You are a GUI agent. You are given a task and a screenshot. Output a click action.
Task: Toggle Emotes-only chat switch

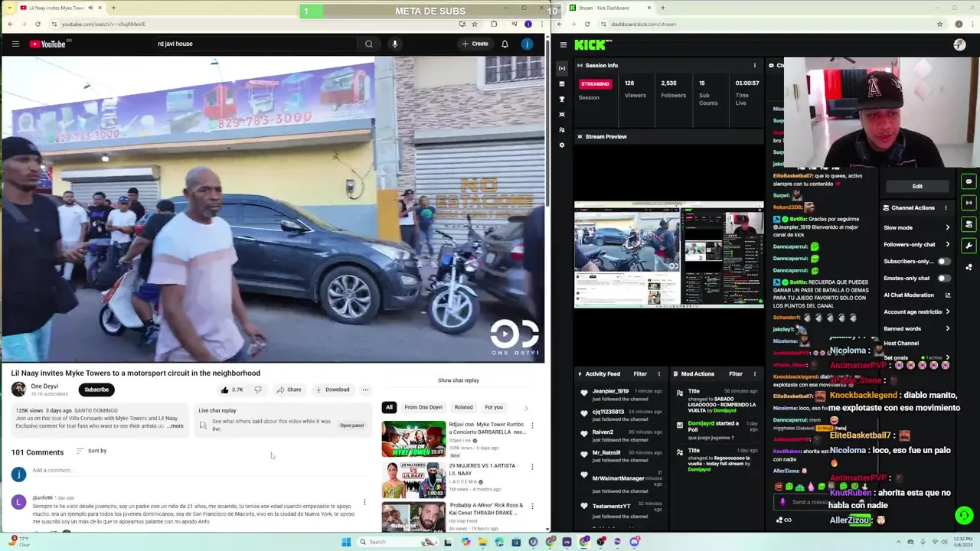click(944, 278)
